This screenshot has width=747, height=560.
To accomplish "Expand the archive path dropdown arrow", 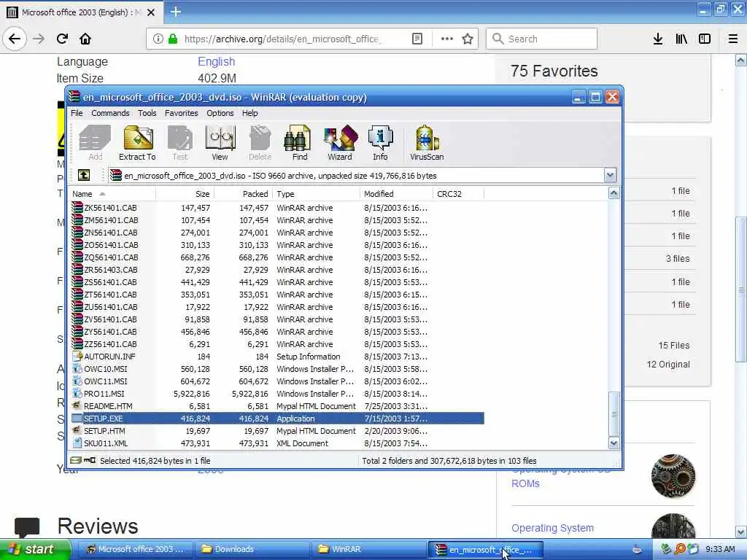I will pos(611,175).
